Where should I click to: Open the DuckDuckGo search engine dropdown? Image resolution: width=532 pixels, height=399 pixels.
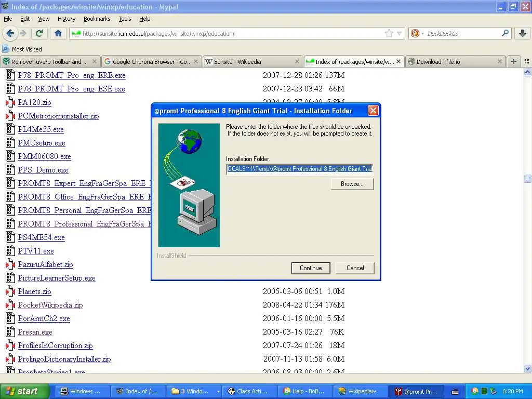tap(417, 33)
